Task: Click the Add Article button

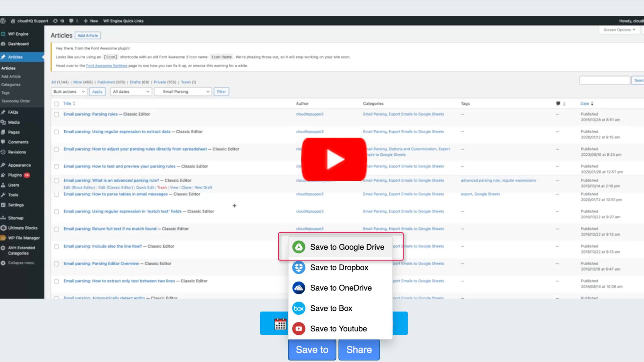Action: [x=88, y=35]
